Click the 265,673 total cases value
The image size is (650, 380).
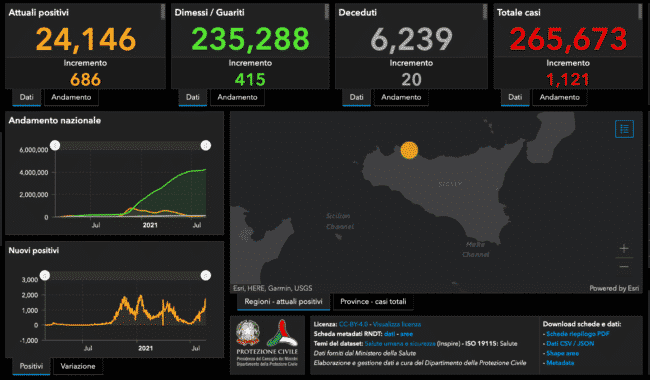(x=568, y=39)
